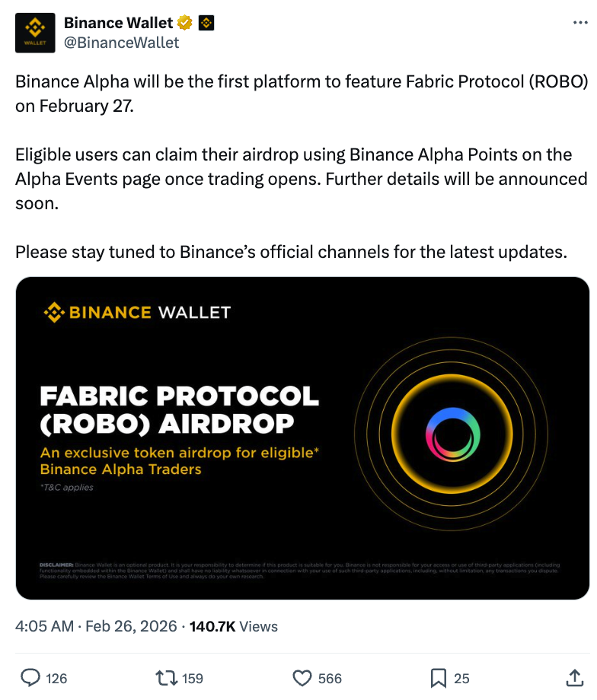Bookmark this tweet
597x700 pixels.
pyautogui.click(x=439, y=677)
